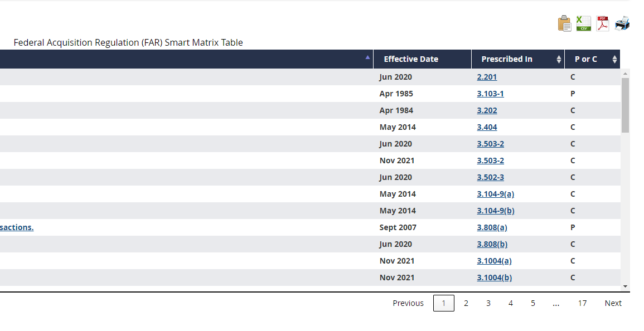The height and width of the screenshot is (331, 644).
Task: Open prescribed link 3.103-1
Action: click(x=491, y=94)
